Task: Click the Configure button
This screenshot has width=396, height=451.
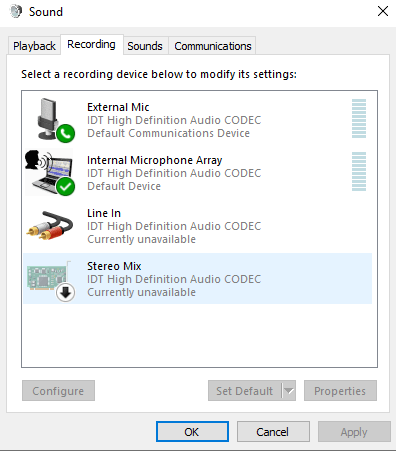Action: tap(58, 391)
